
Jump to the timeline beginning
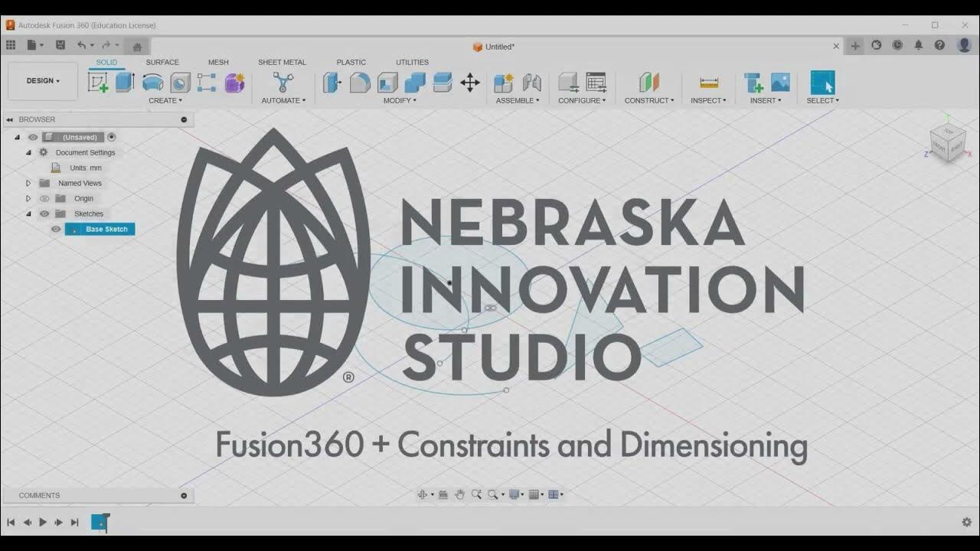pos(11,522)
